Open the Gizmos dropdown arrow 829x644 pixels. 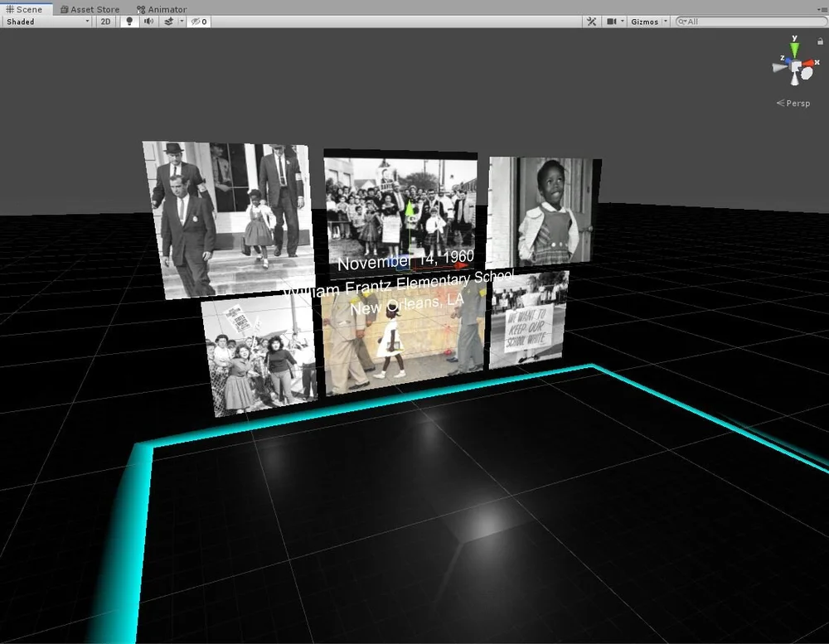(x=665, y=22)
